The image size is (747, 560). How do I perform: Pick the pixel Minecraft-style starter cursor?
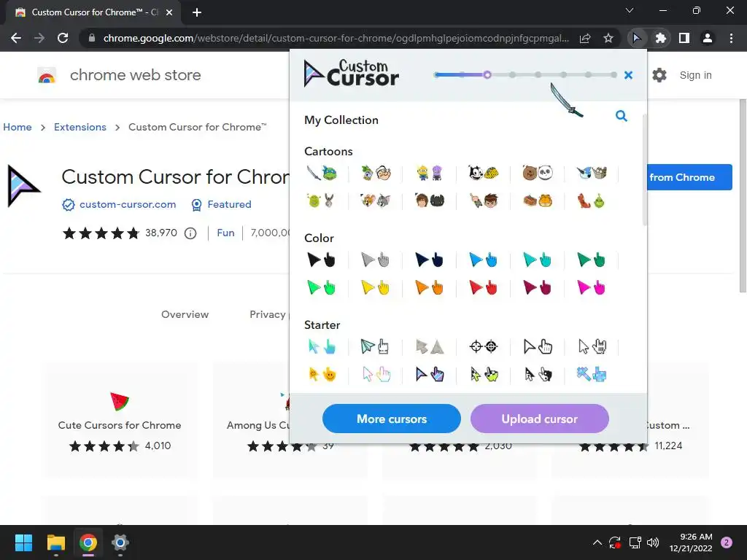[591, 375]
